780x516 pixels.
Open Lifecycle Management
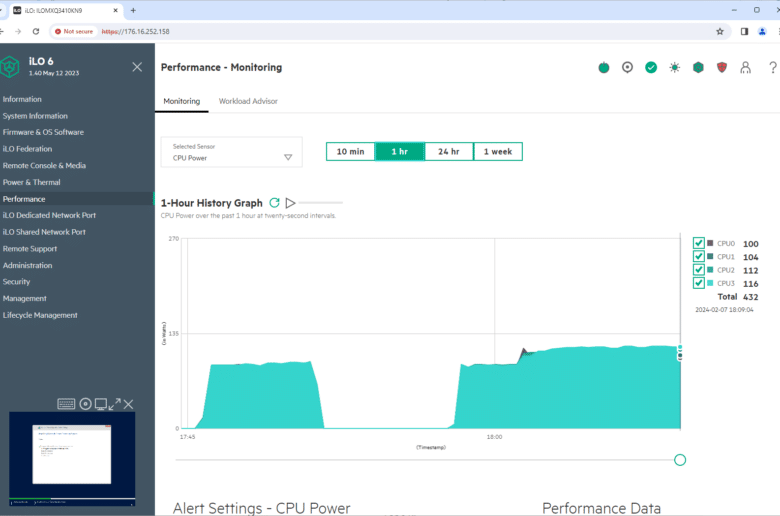[40, 315]
